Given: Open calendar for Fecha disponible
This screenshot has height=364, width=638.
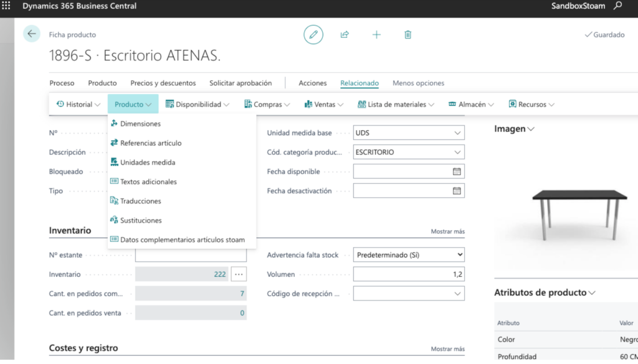Looking at the screenshot, I should (457, 172).
